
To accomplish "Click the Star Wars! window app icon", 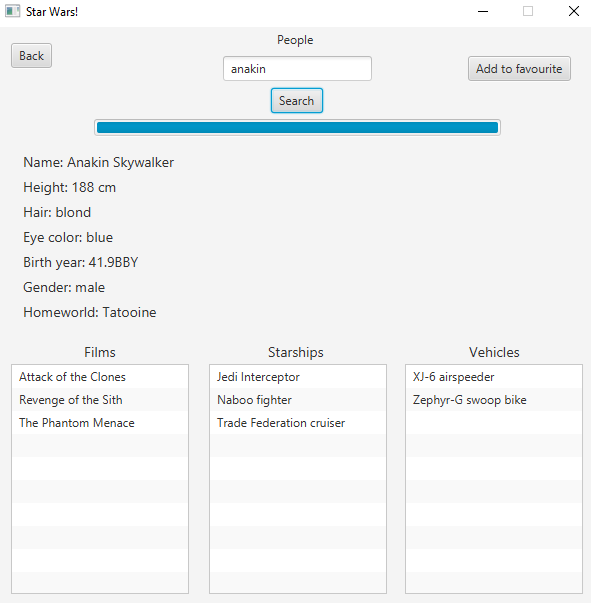I will tap(12, 11).
